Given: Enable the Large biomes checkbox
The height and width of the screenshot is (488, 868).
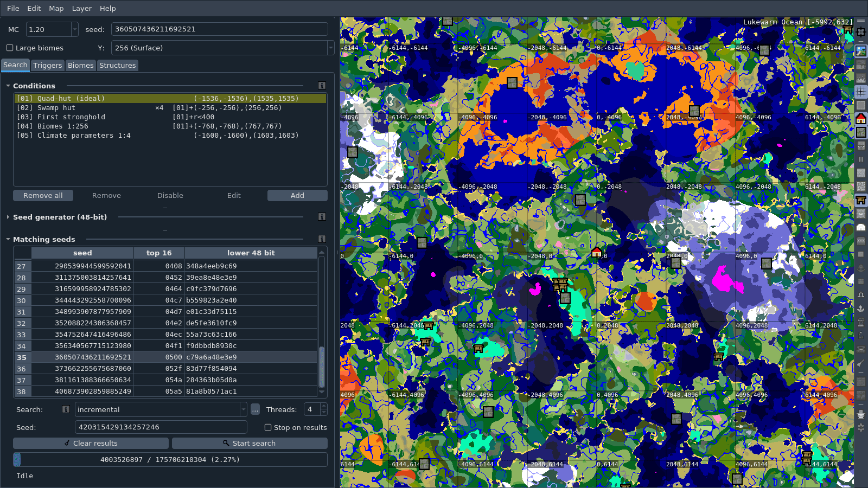Looking at the screenshot, I should (10, 48).
